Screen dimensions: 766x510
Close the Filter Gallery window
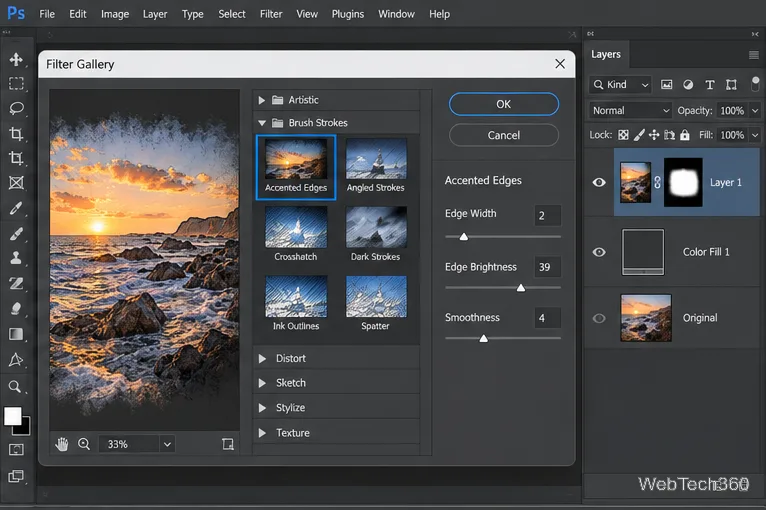tap(560, 64)
